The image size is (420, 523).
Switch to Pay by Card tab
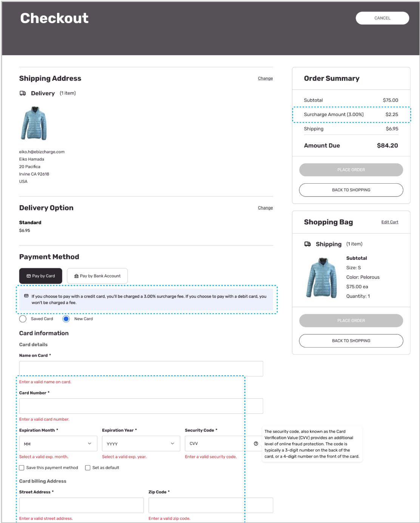click(x=41, y=276)
